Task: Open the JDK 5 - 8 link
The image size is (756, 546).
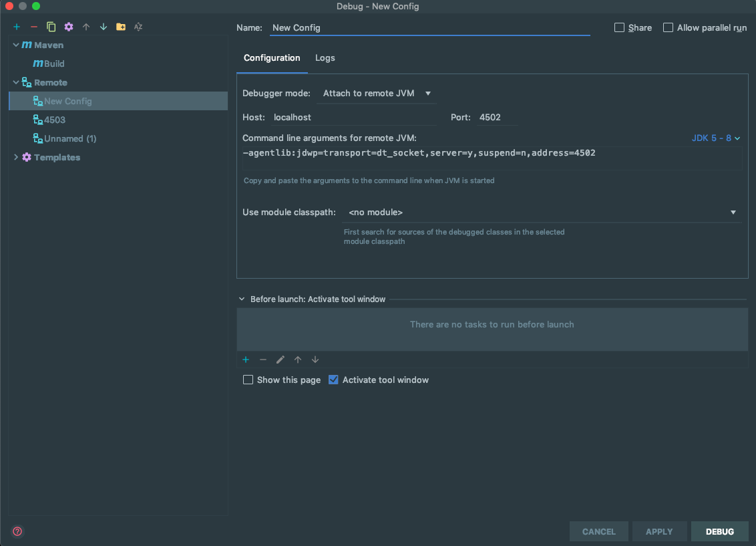Action: tap(711, 138)
